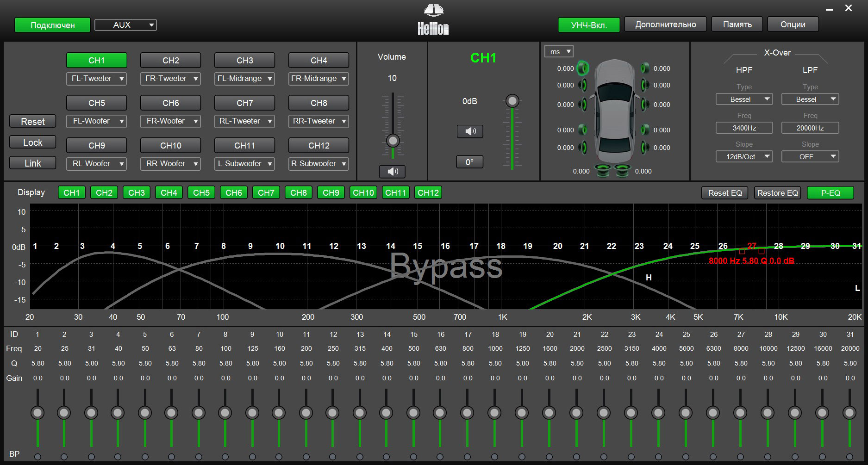Screen dimensions: 868x465
Task: Open the HPF Type Bessel dropdown
Action: [744, 99]
